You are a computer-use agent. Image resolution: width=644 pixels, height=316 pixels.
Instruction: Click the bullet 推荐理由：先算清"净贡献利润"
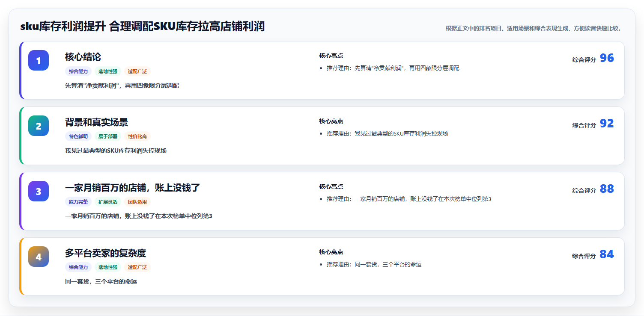point(393,68)
